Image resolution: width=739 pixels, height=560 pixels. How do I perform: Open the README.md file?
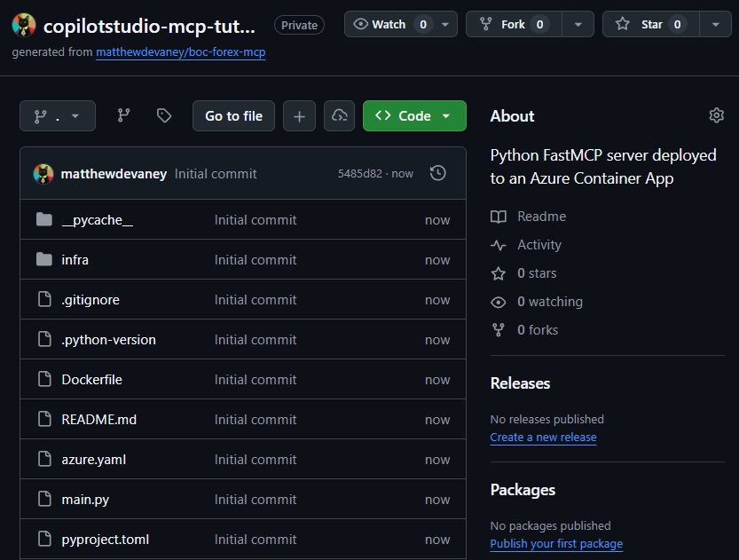coord(99,420)
